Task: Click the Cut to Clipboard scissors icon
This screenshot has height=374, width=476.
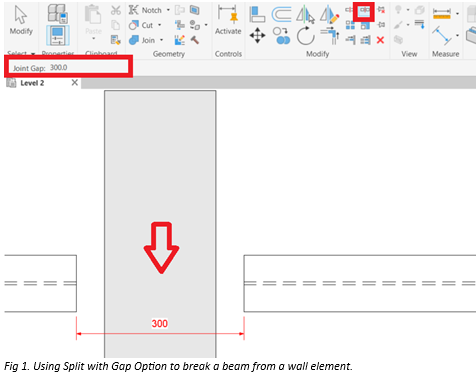Action: 116,10
